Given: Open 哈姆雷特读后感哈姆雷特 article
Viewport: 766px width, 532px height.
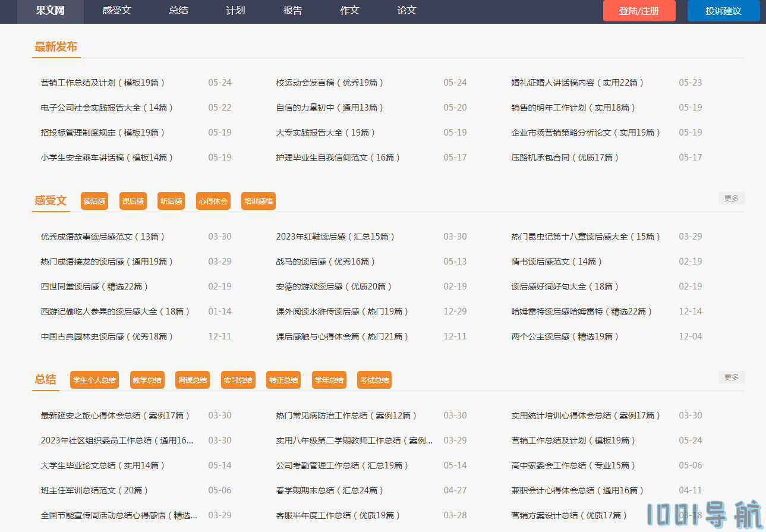Looking at the screenshot, I should pyautogui.click(x=582, y=311).
